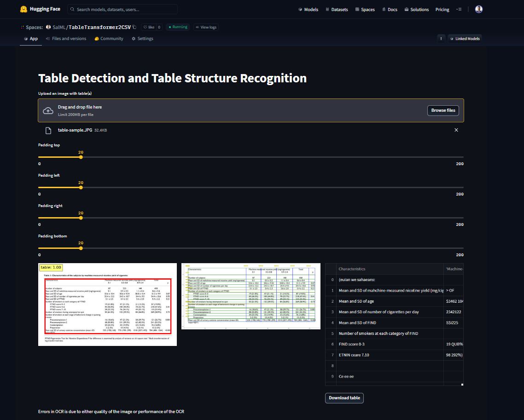Click the Browse files button

pyautogui.click(x=443, y=110)
